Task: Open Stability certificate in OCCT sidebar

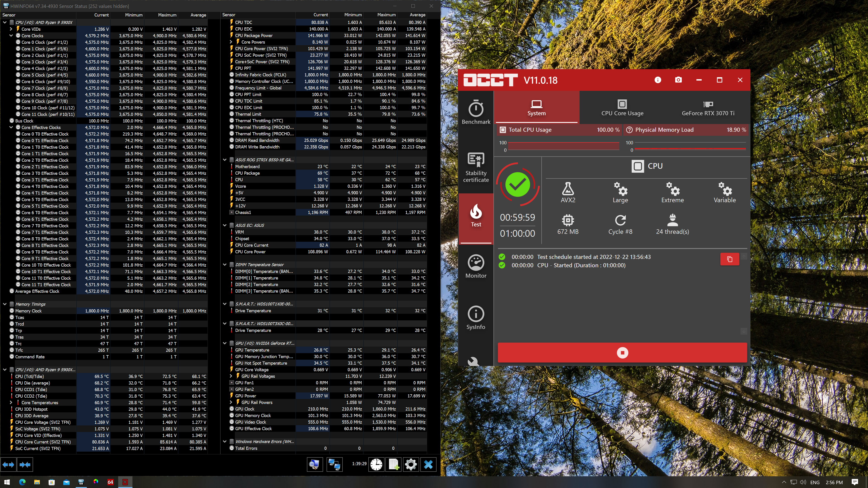Action: click(476, 167)
